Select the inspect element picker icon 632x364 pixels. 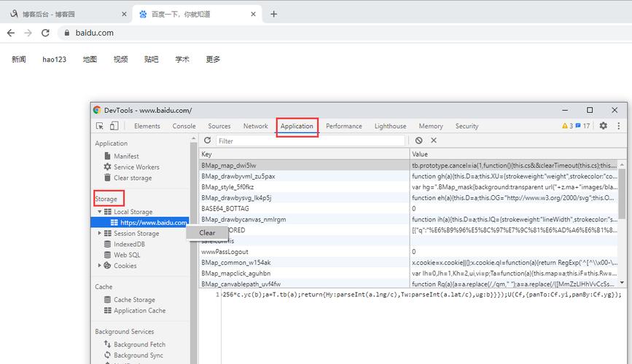coord(100,126)
